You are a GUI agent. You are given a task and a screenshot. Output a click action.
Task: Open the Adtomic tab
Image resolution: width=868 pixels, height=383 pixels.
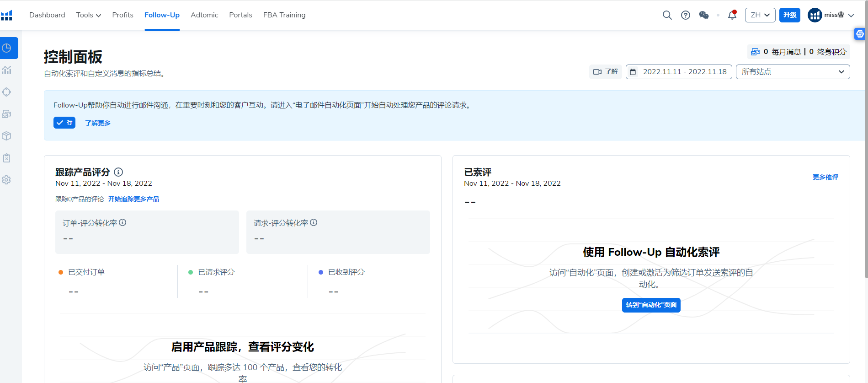click(204, 15)
